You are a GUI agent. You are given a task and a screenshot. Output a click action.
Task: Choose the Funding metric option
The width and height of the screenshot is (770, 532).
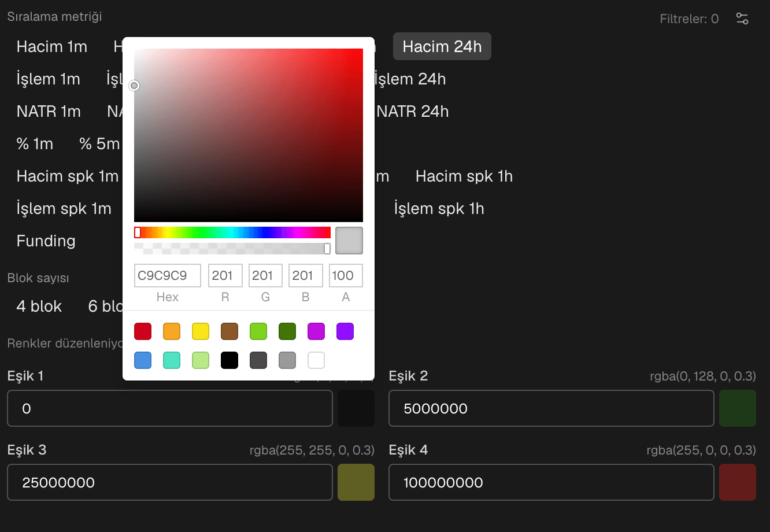[46, 241]
